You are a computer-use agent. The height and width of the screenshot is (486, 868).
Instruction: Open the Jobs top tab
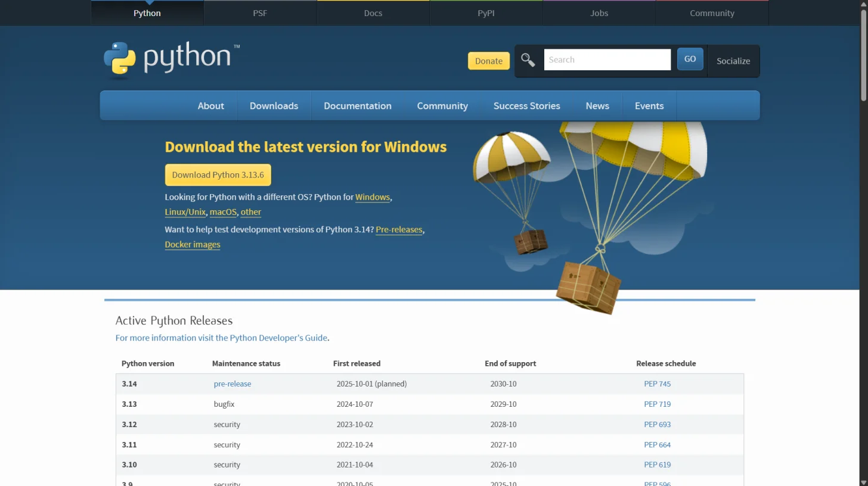(x=599, y=13)
